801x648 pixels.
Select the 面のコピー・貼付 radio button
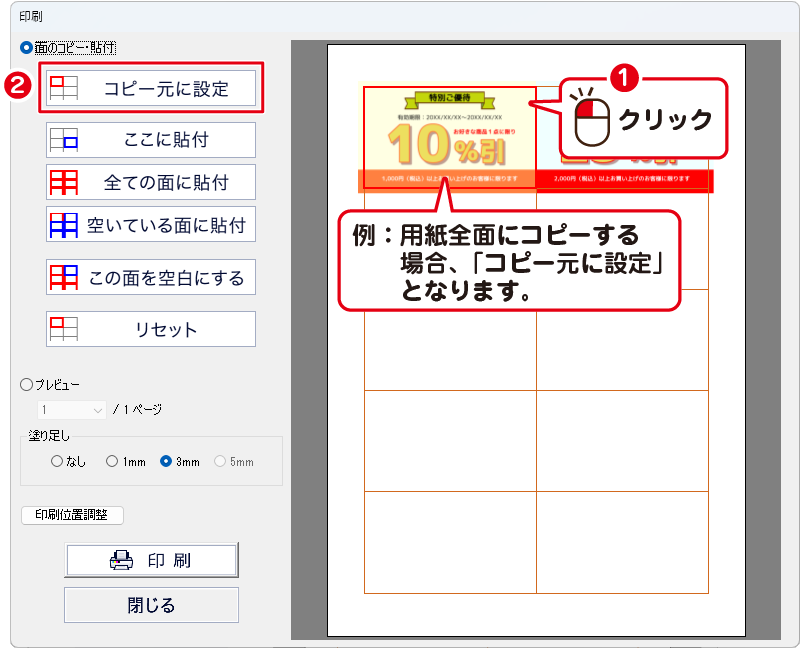pyautogui.click(x=26, y=47)
